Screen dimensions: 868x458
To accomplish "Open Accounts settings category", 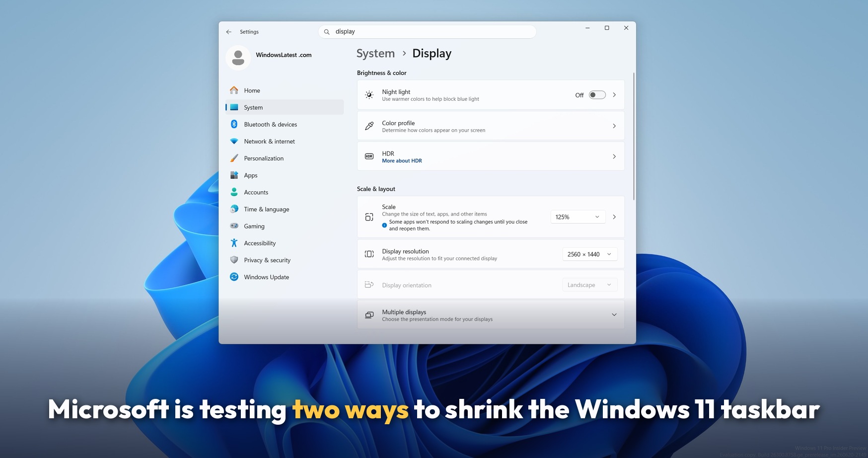I will (x=285, y=192).
